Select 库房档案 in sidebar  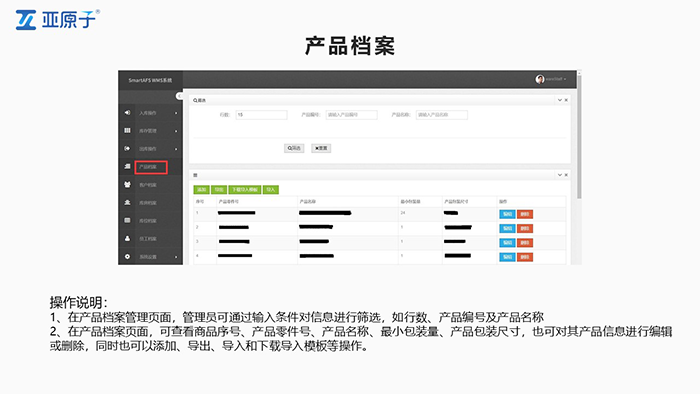click(148, 203)
